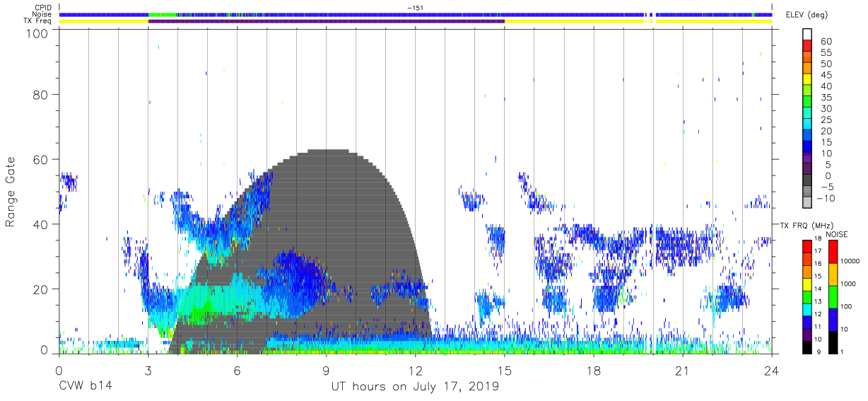
Task: Click y-axis tick label 60
Action: (40, 159)
